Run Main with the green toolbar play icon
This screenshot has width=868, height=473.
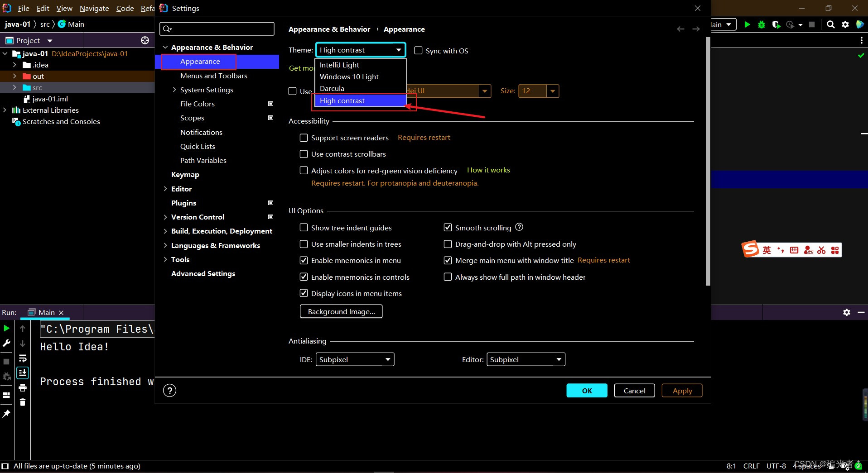coord(747,24)
